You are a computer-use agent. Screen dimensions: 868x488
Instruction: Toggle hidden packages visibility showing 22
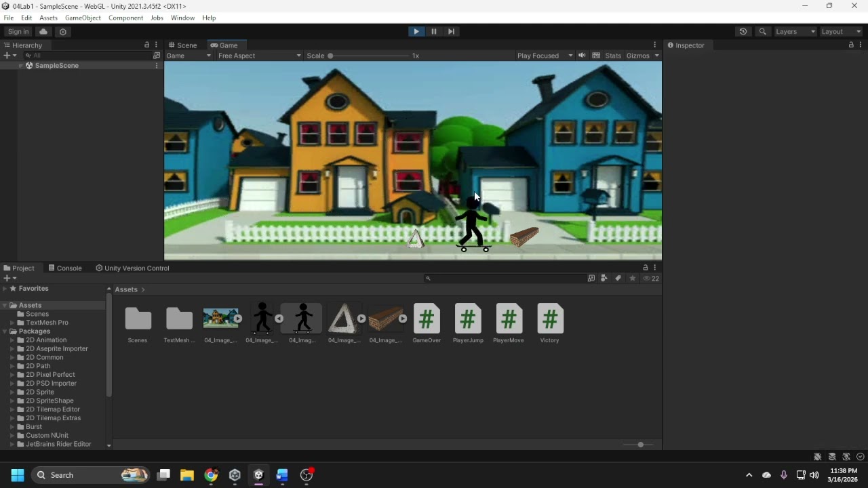[x=650, y=278]
